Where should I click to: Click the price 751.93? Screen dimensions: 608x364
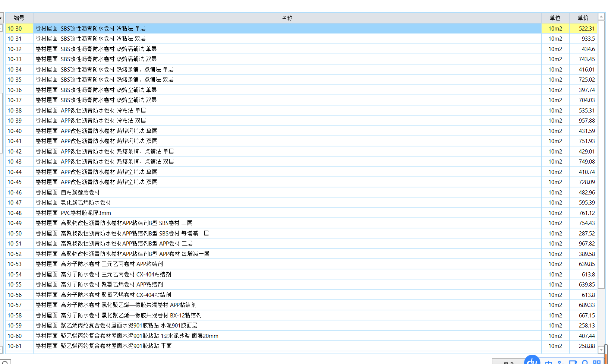tap(583, 141)
